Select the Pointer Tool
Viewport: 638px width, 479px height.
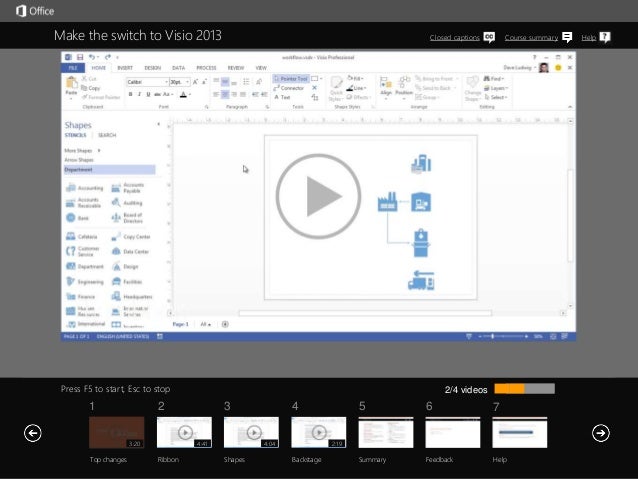point(291,78)
